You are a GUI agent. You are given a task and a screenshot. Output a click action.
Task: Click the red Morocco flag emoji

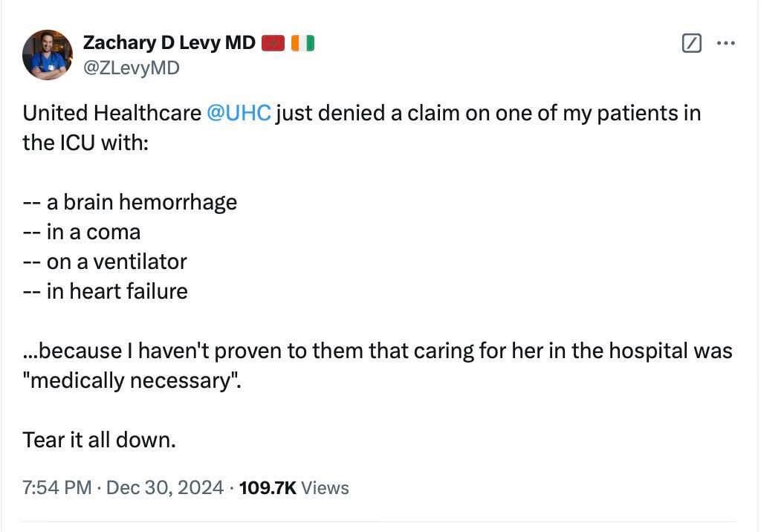(273, 44)
